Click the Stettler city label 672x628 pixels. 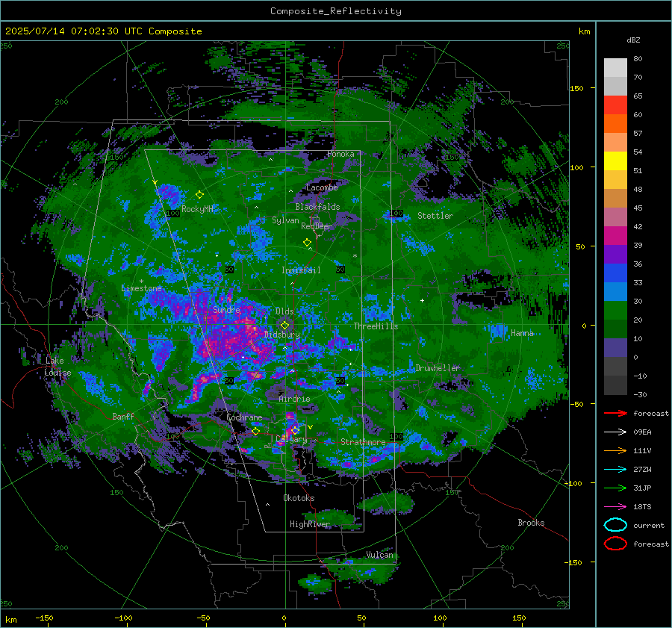pyautogui.click(x=435, y=216)
